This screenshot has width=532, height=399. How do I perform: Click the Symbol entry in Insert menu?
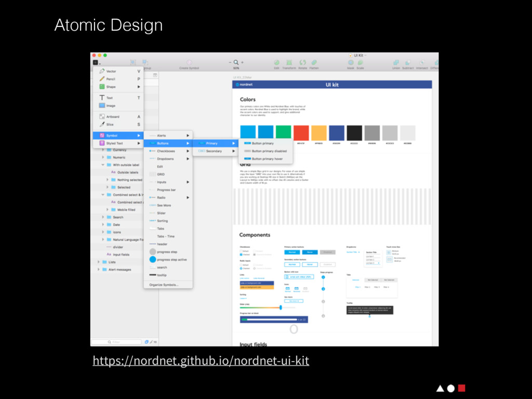tap(118, 136)
